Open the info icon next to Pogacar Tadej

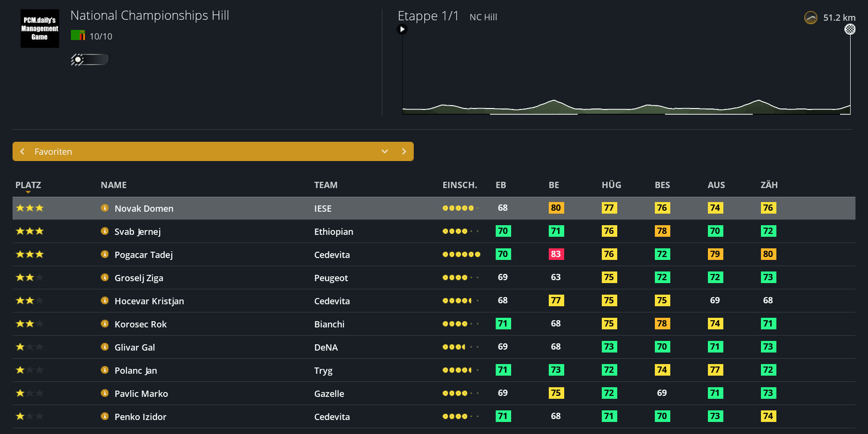coord(105,254)
